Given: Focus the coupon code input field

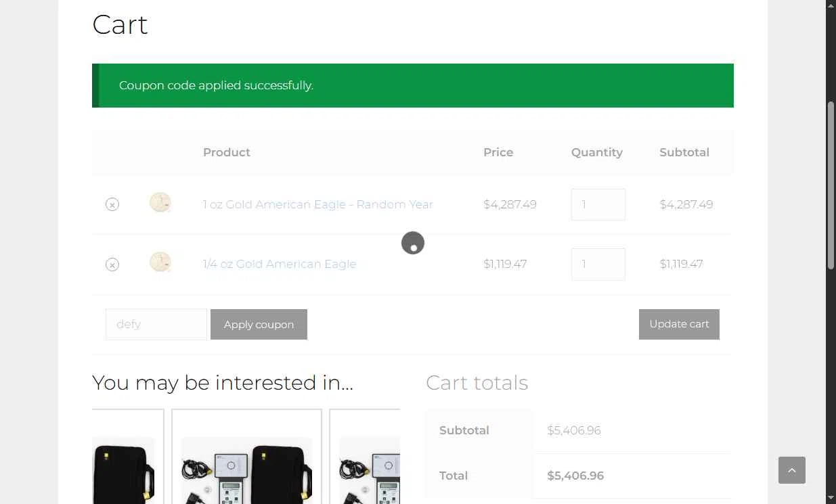Looking at the screenshot, I should (x=156, y=324).
